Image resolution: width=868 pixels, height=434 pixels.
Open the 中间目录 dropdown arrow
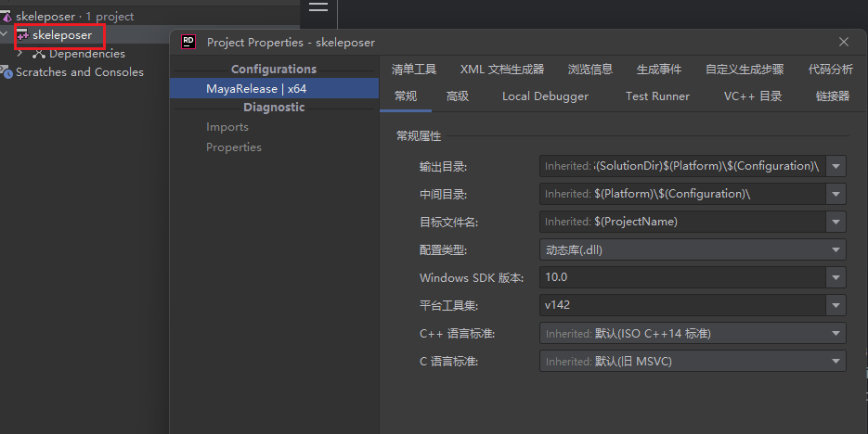(x=836, y=194)
